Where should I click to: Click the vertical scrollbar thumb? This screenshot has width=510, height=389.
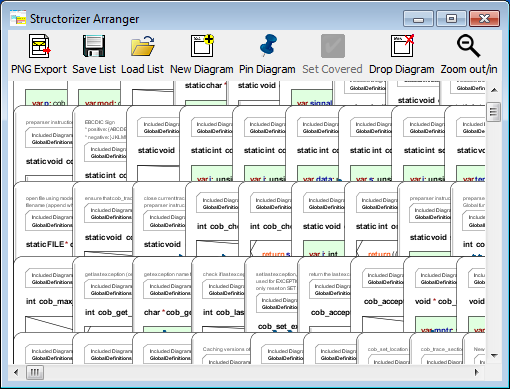tap(493, 112)
